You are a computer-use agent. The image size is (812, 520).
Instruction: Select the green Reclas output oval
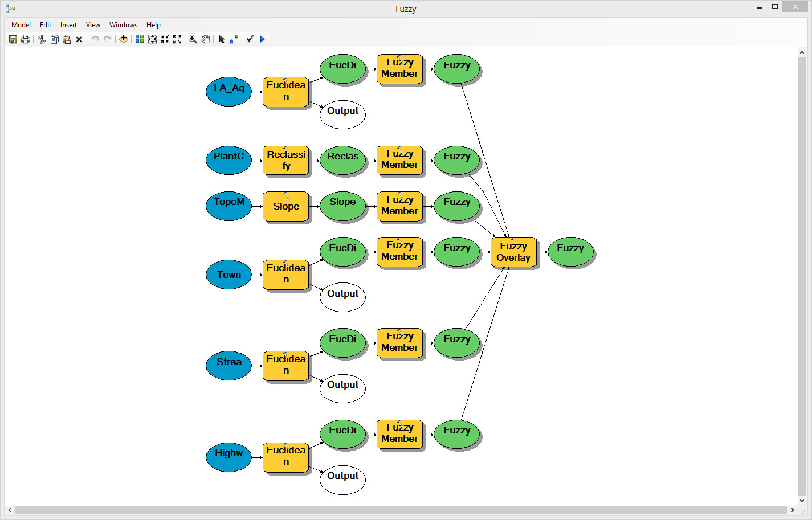pyautogui.click(x=342, y=160)
